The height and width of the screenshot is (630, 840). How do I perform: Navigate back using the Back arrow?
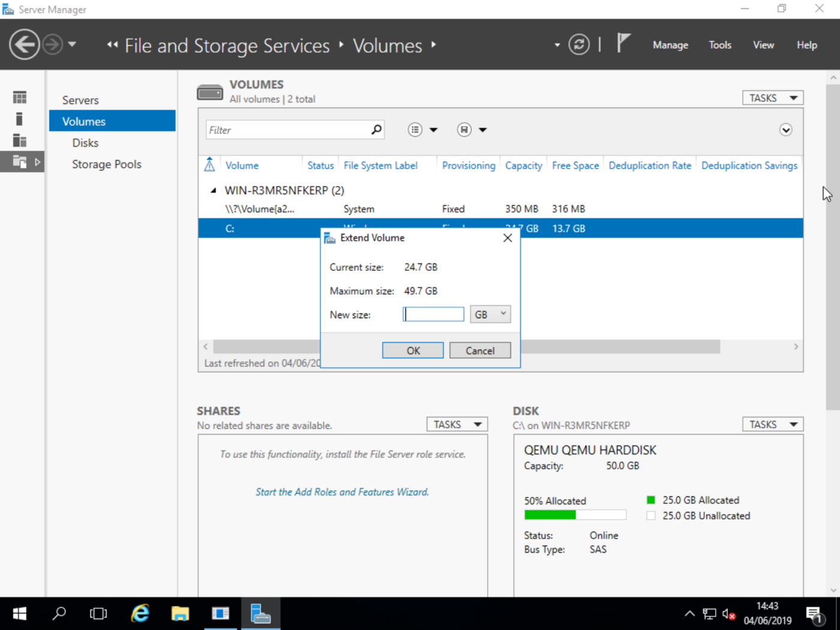[24, 44]
